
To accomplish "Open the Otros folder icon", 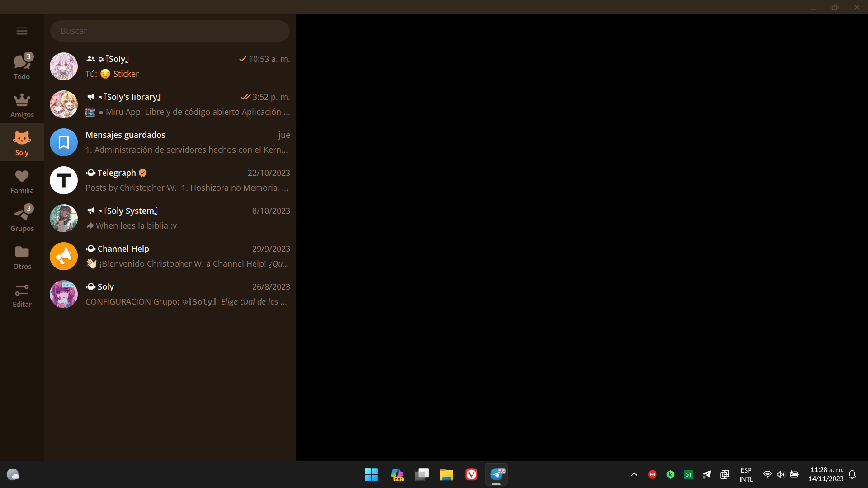I will (x=22, y=256).
